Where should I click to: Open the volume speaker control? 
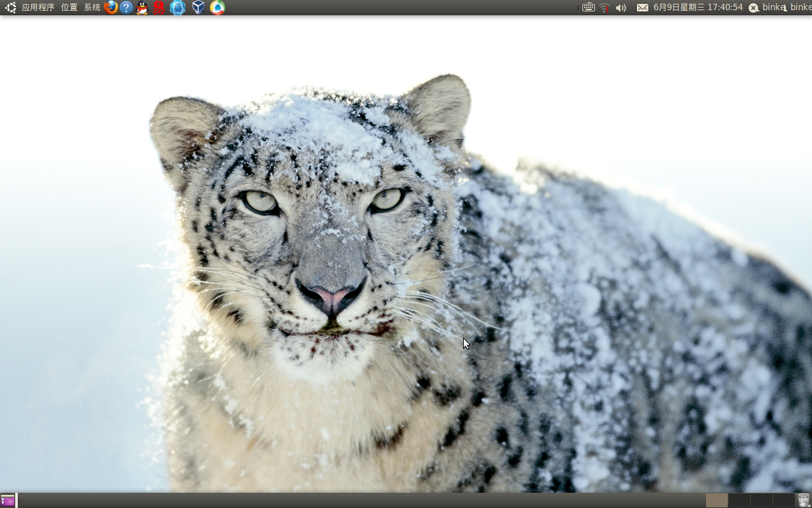(621, 8)
